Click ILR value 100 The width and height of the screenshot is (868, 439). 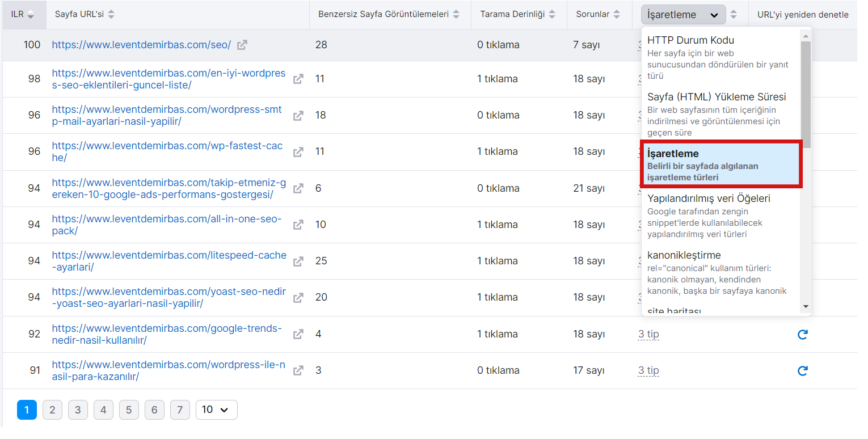click(x=32, y=45)
